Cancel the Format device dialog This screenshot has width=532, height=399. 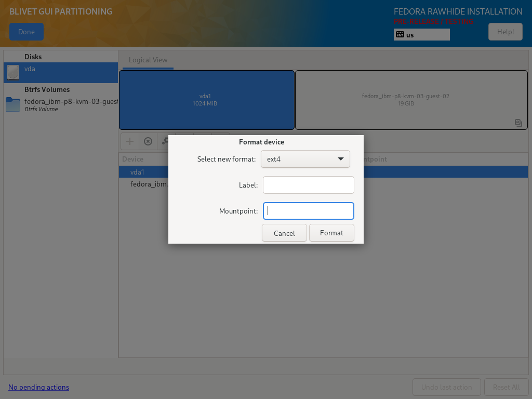[284, 233]
